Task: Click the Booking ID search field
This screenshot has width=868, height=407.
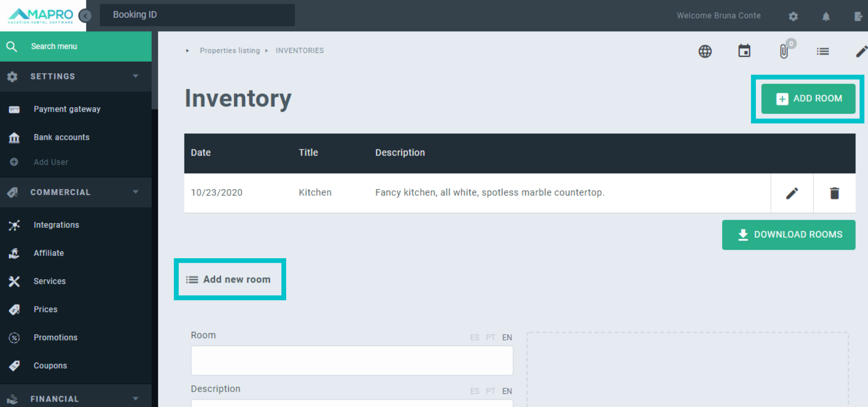Action: 198,14
